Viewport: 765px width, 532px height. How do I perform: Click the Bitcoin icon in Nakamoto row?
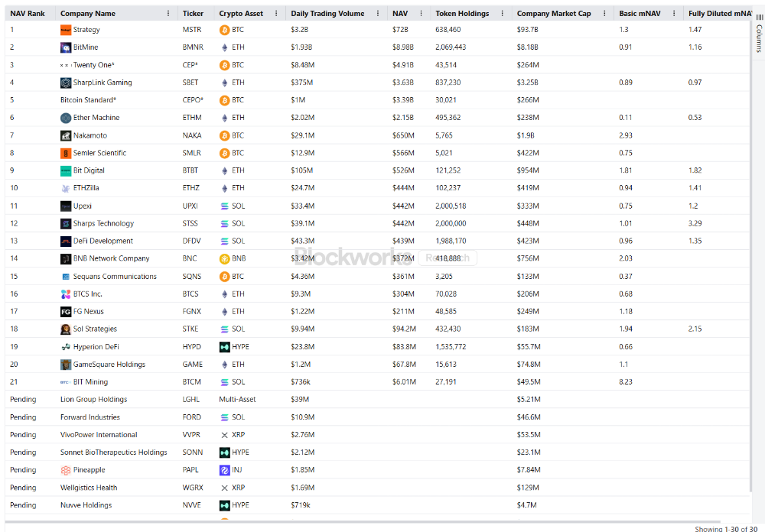coord(224,135)
